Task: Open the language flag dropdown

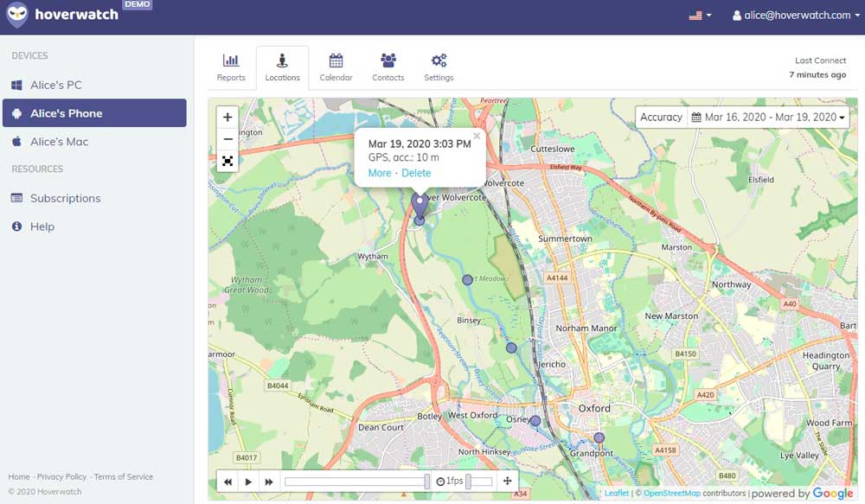Action: coord(700,16)
